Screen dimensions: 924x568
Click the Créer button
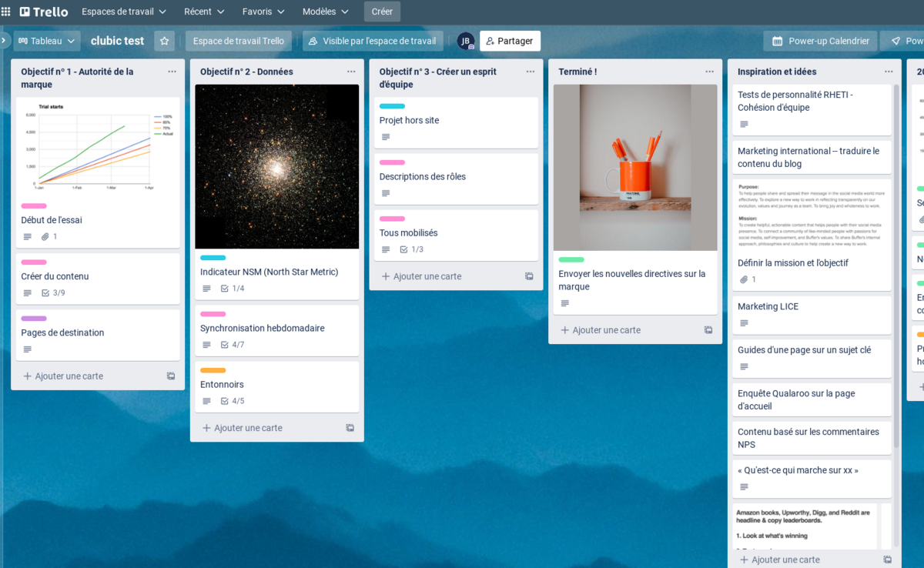pos(382,12)
